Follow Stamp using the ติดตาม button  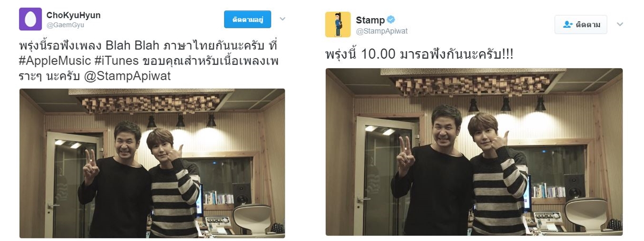click(x=581, y=25)
